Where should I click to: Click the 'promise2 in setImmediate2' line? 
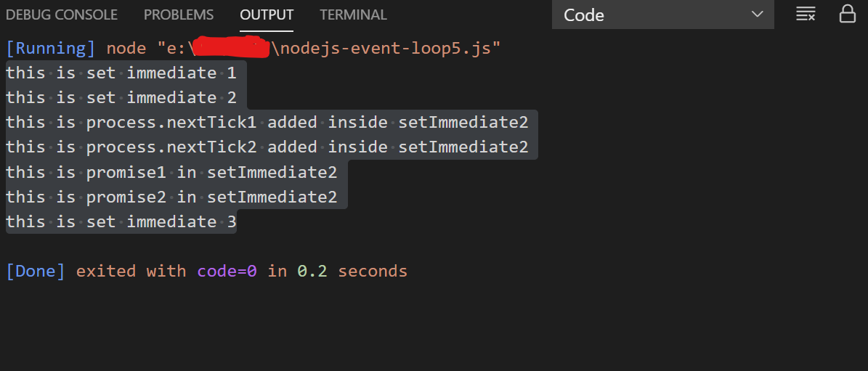click(171, 197)
